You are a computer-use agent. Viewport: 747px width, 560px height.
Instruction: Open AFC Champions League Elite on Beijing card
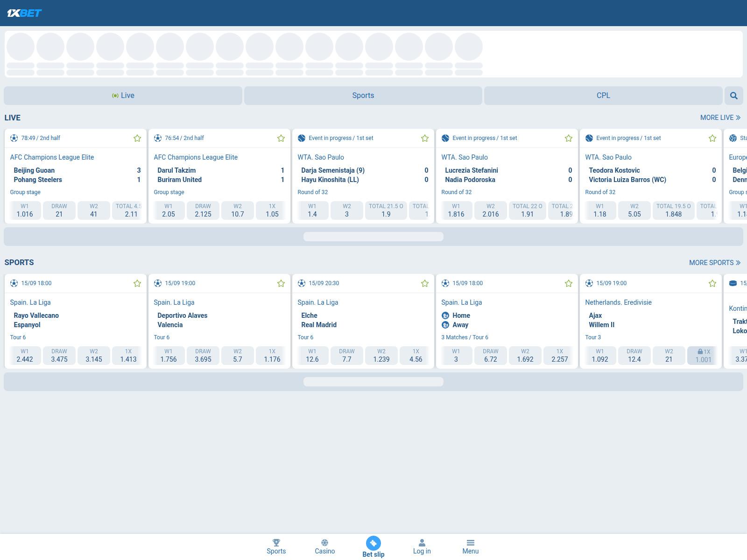(x=52, y=157)
